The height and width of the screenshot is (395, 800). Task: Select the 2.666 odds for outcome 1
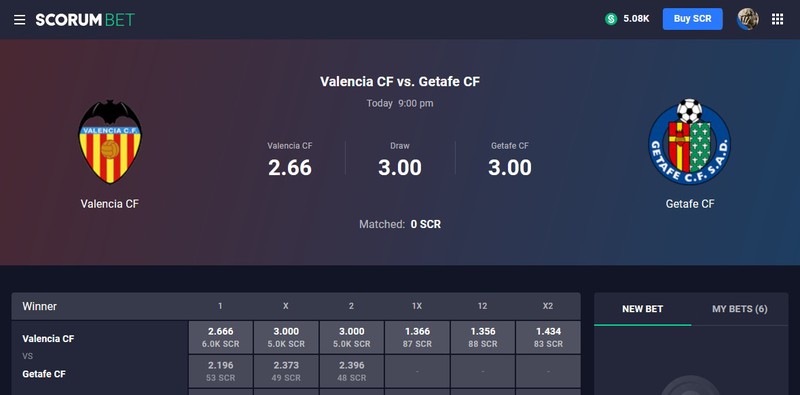pos(220,337)
